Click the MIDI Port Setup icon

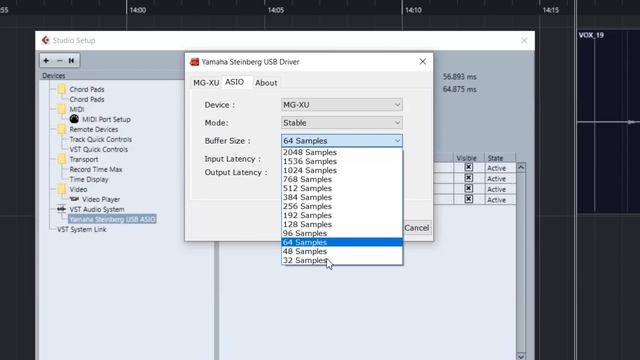tap(74, 119)
